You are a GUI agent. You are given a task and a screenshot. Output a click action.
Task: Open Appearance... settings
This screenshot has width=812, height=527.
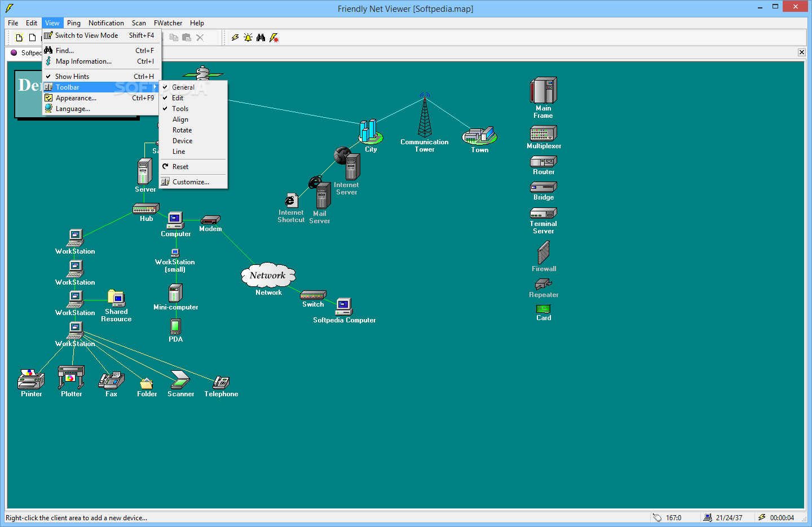101,98
